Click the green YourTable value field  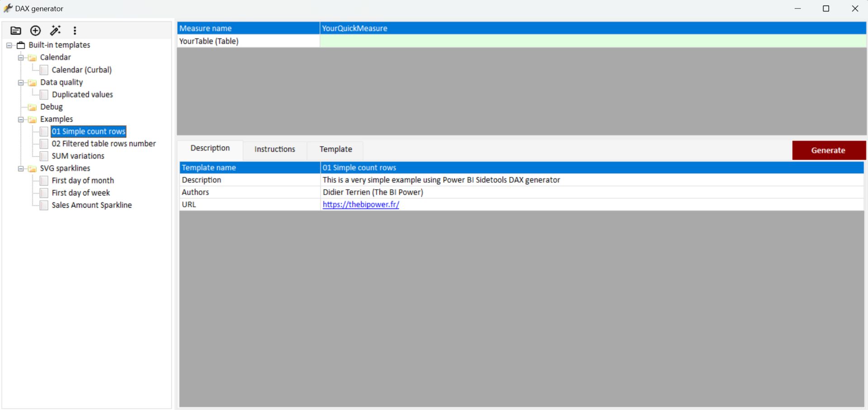593,41
